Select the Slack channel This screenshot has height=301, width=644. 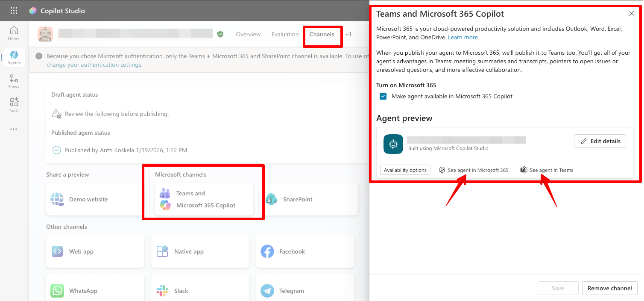click(181, 291)
